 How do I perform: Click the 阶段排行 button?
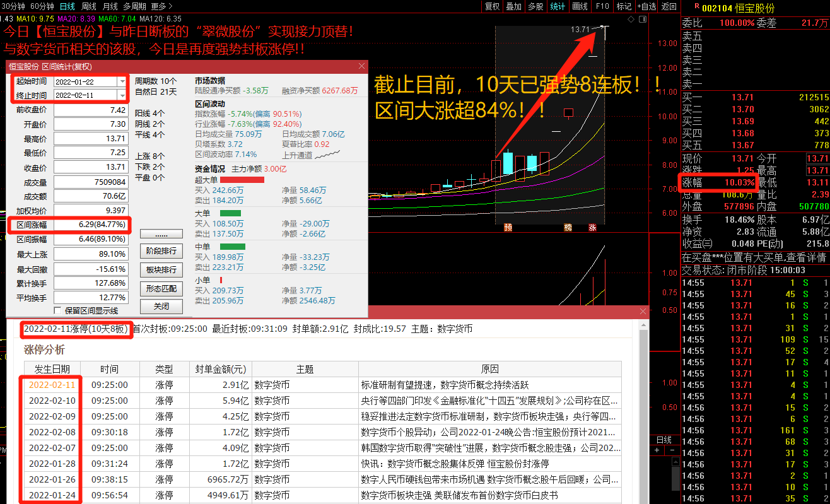coord(161,251)
